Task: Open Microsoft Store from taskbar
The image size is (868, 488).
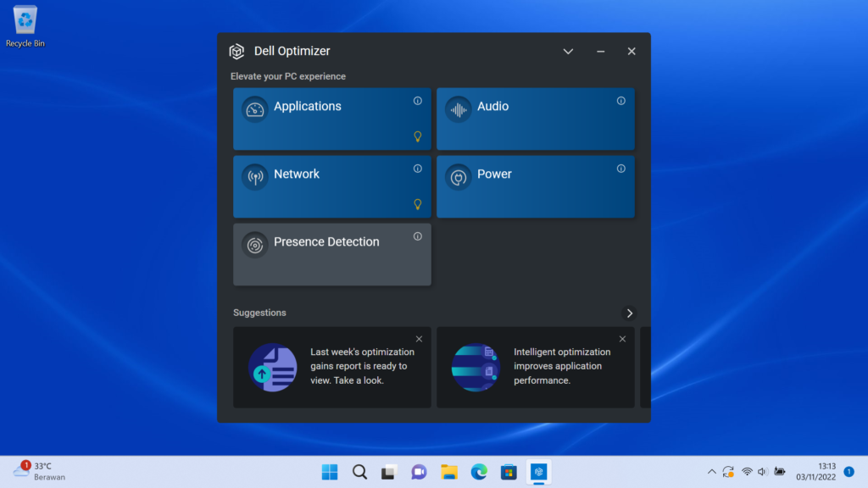Action: click(x=509, y=472)
